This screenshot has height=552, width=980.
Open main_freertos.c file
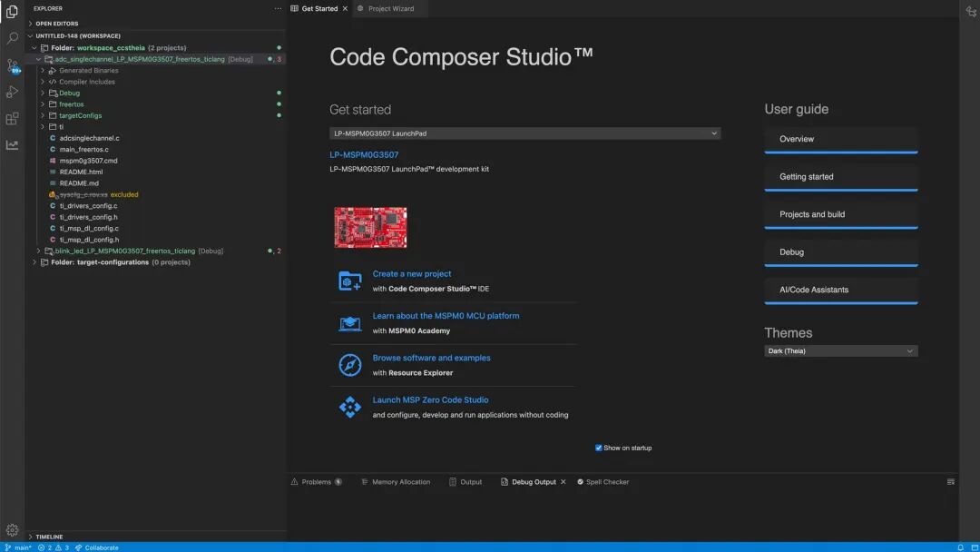click(83, 150)
